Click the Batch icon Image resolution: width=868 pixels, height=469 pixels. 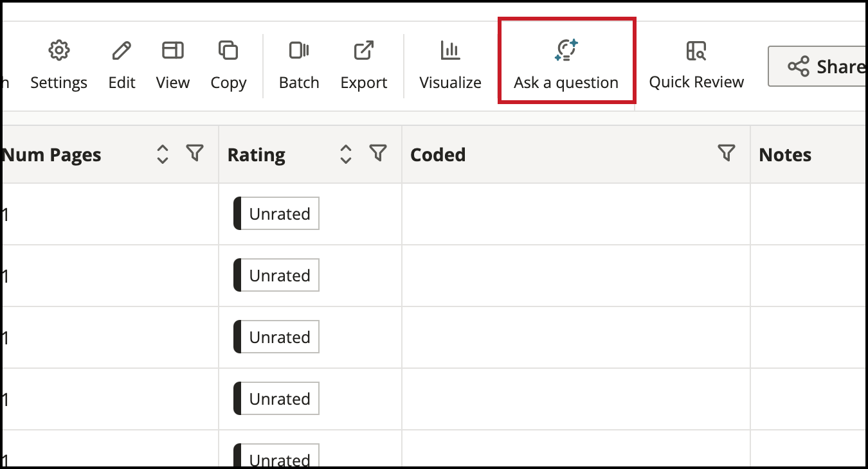tap(299, 50)
